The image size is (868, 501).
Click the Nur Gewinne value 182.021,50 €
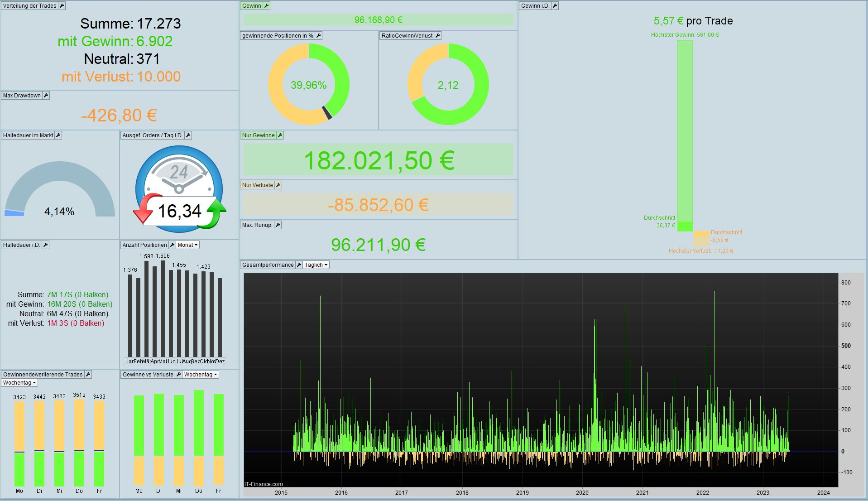pyautogui.click(x=379, y=160)
